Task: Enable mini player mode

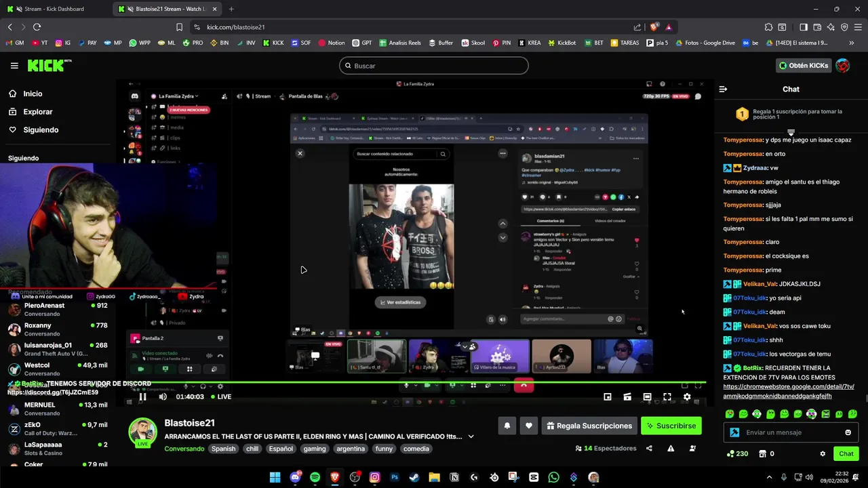Action: (x=608, y=396)
